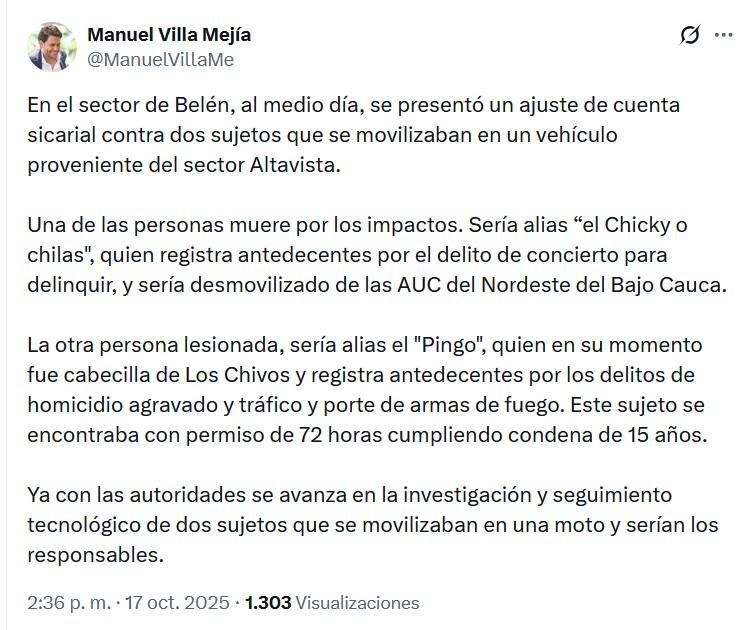Open the Grok explain-post icon
Image resolution: width=755 pixels, height=630 pixels.
click(689, 36)
